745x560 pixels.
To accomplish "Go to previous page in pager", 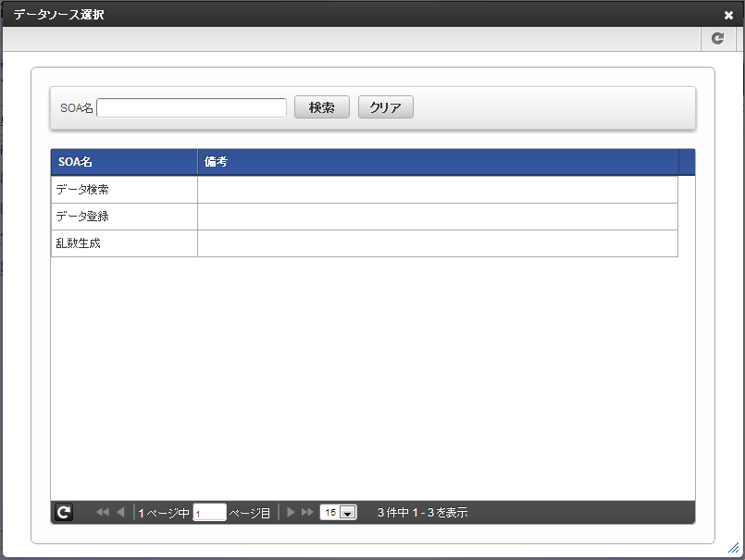I will click(x=120, y=512).
